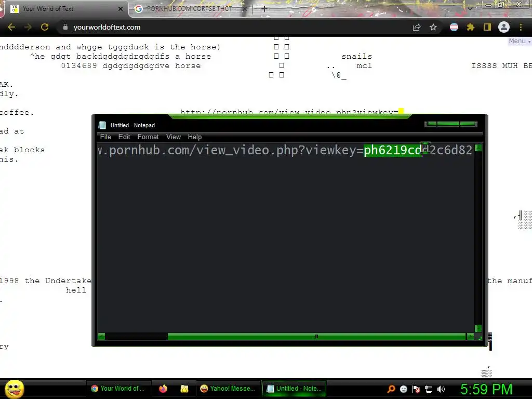532x399 pixels.
Task: Open Notepad View menu
Action: (x=174, y=137)
